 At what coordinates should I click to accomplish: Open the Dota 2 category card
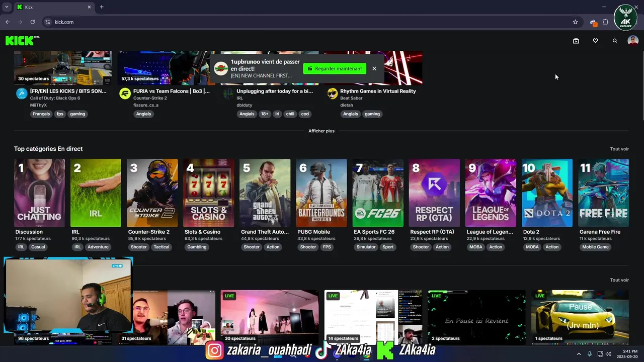(x=547, y=193)
